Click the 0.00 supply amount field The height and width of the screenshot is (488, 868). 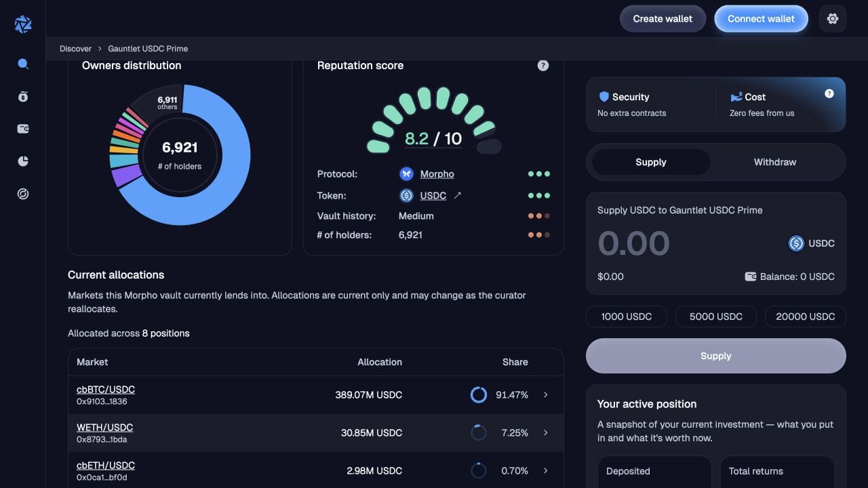pos(633,244)
